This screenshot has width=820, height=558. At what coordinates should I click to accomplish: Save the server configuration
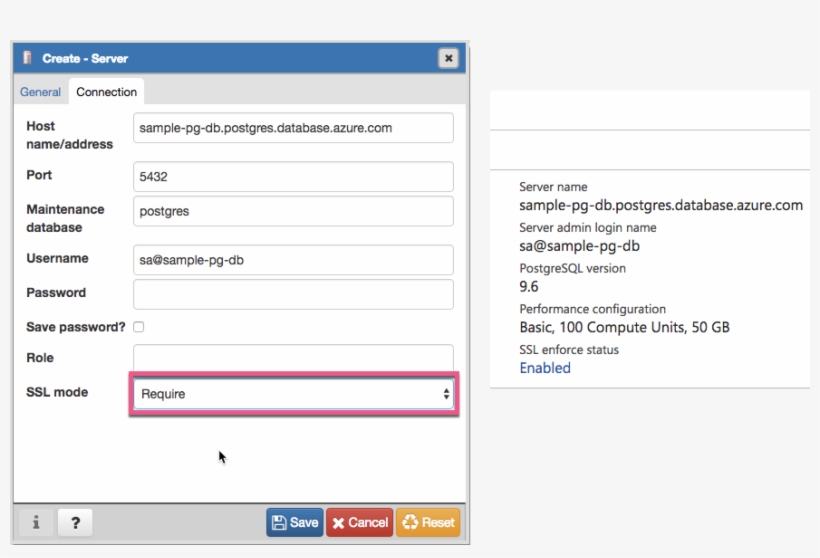295,522
